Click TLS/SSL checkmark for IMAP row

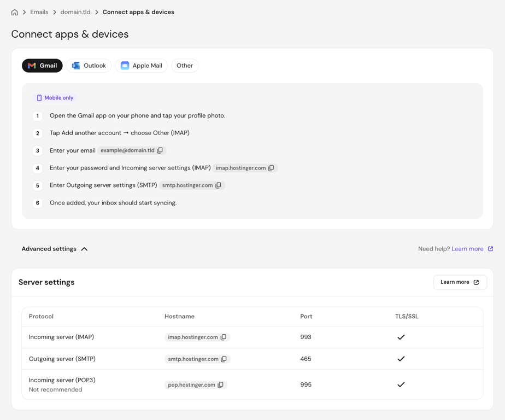click(401, 337)
